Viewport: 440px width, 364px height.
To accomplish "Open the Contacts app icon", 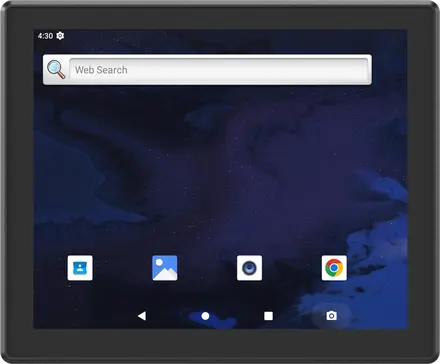I will tap(80, 268).
